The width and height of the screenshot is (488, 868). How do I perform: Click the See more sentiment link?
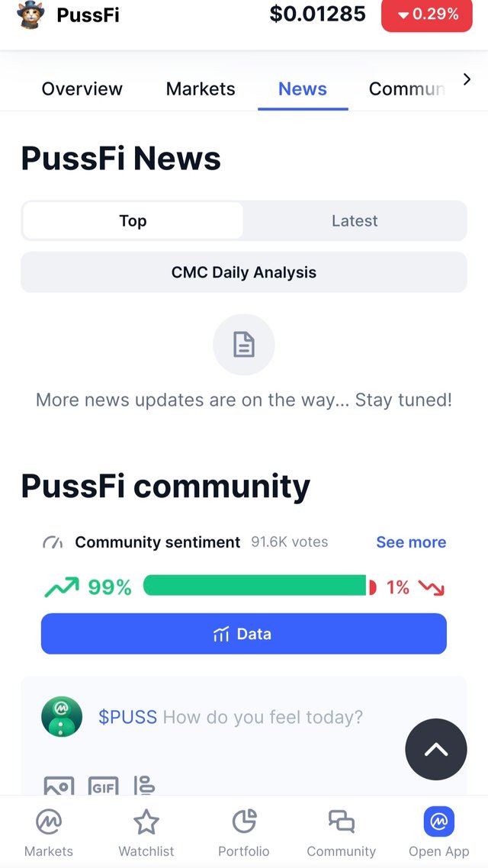click(411, 542)
